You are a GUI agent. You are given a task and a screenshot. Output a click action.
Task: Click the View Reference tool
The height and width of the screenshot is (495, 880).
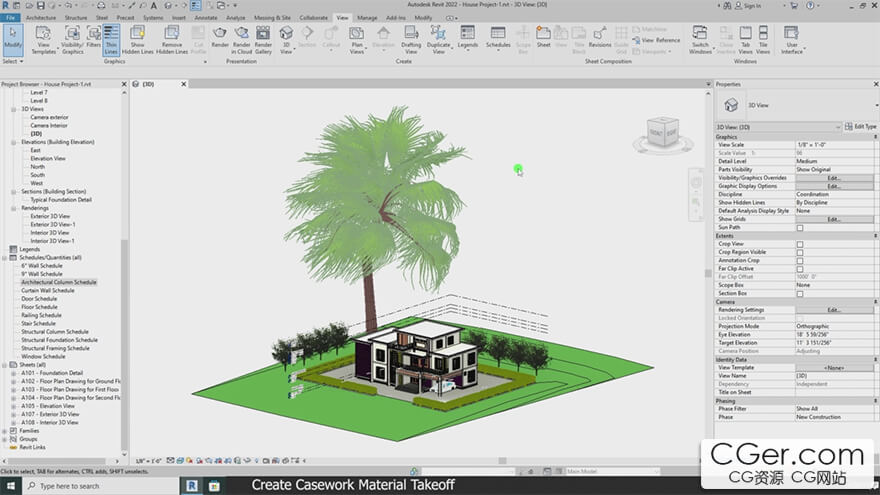656,40
